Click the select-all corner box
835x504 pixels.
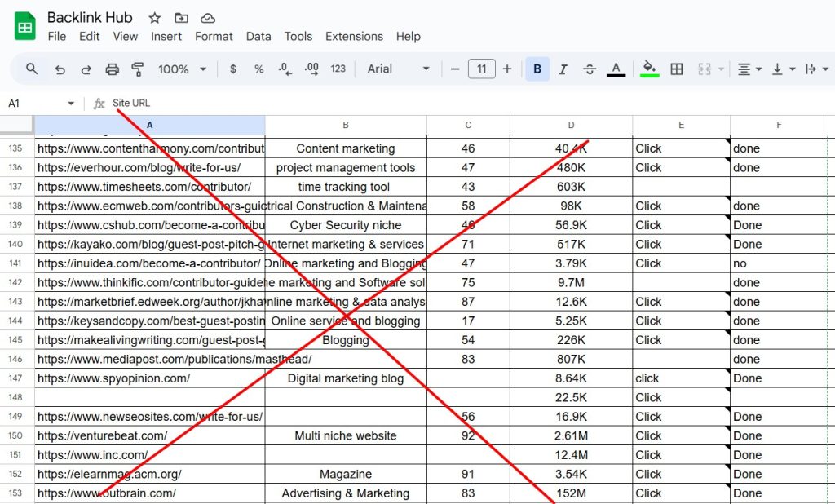tap(16, 125)
